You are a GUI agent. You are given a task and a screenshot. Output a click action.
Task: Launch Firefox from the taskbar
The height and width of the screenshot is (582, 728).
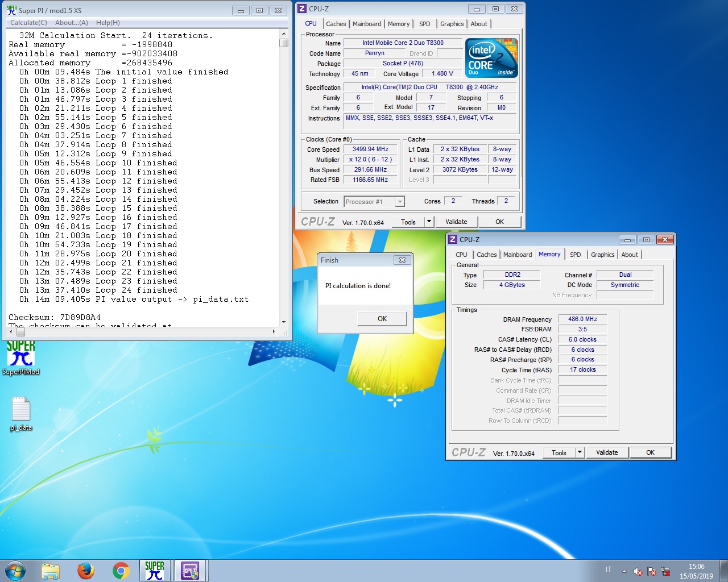[86, 571]
